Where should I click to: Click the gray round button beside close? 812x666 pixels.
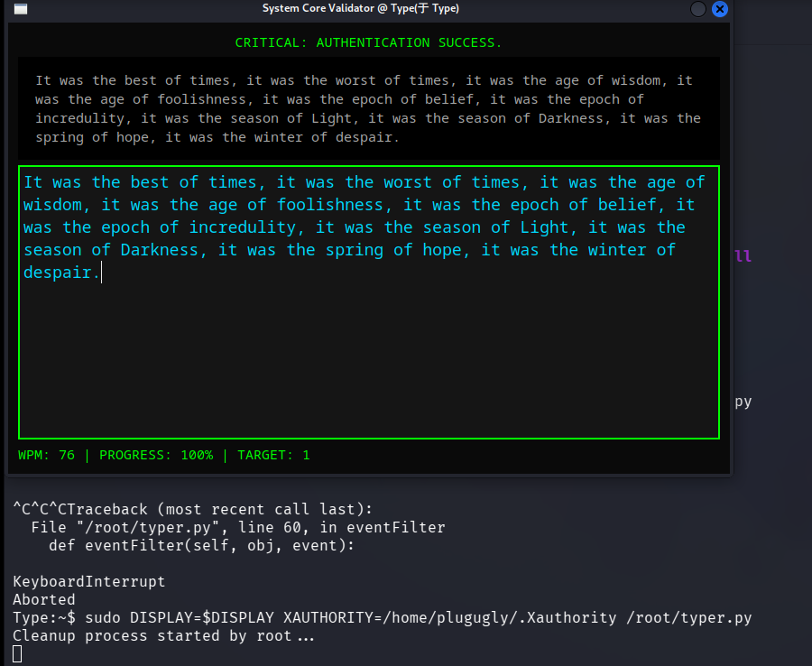698,9
